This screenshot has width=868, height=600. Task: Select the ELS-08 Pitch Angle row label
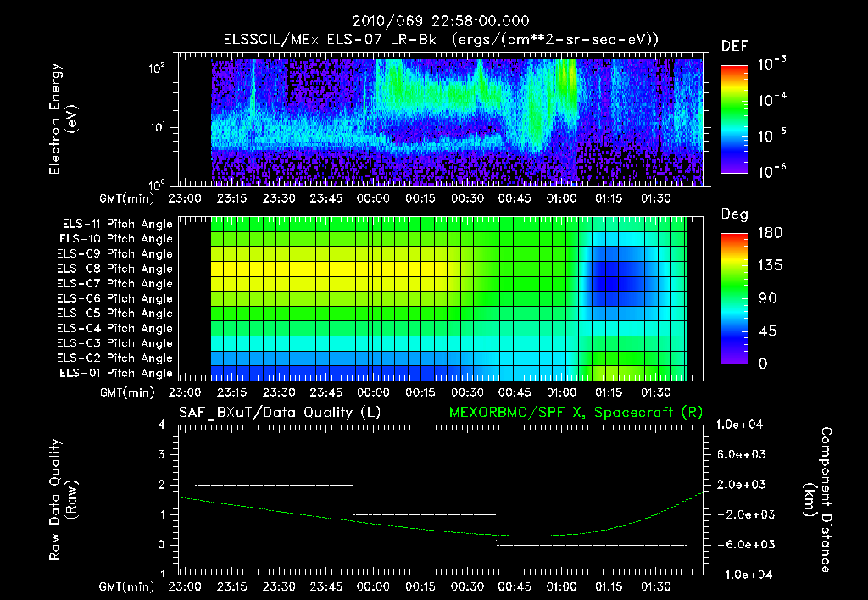(x=115, y=269)
